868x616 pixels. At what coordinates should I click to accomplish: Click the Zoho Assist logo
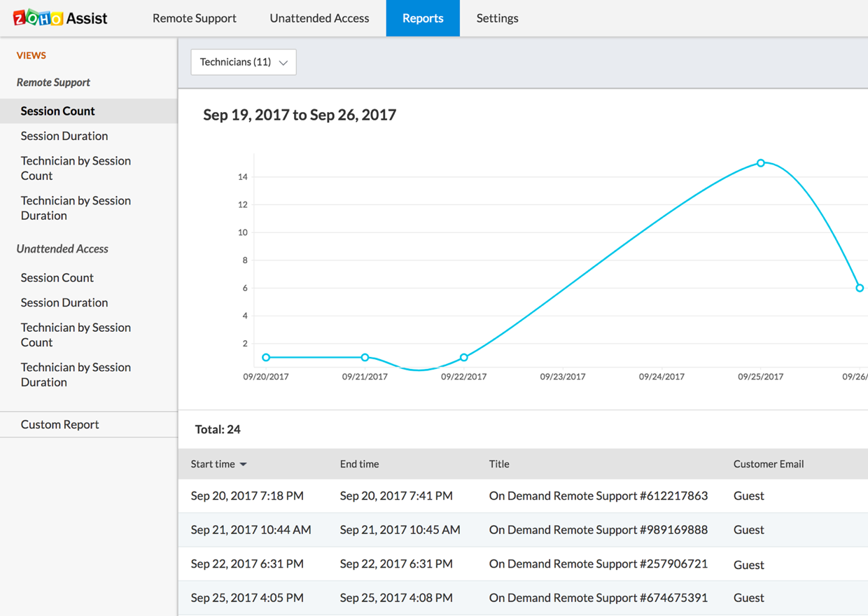point(60,18)
